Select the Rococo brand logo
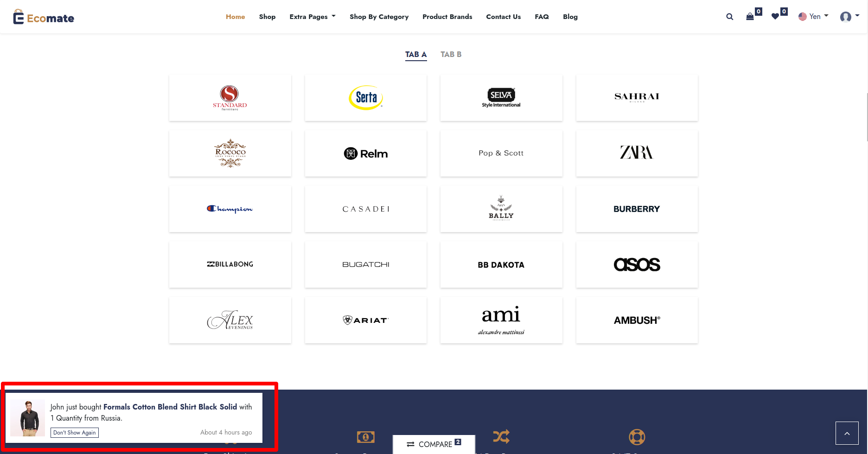Screen dimensions: 868x454 coord(230,153)
